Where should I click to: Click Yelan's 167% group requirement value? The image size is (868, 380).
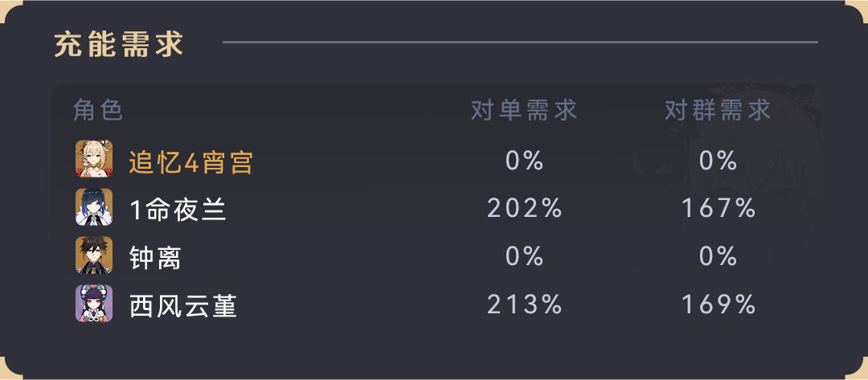[718, 209]
